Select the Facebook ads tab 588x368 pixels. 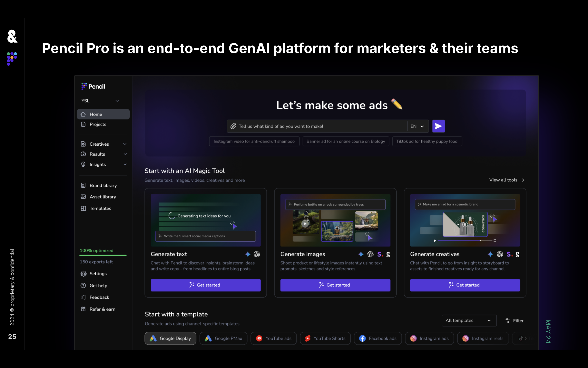(378, 338)
